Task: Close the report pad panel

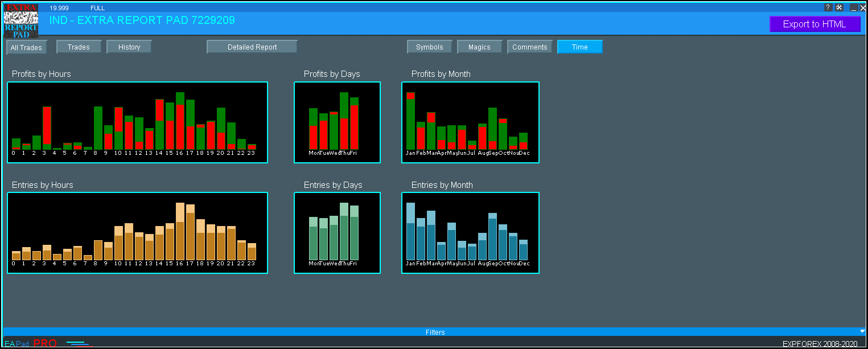Action: (x=863, y=8)
